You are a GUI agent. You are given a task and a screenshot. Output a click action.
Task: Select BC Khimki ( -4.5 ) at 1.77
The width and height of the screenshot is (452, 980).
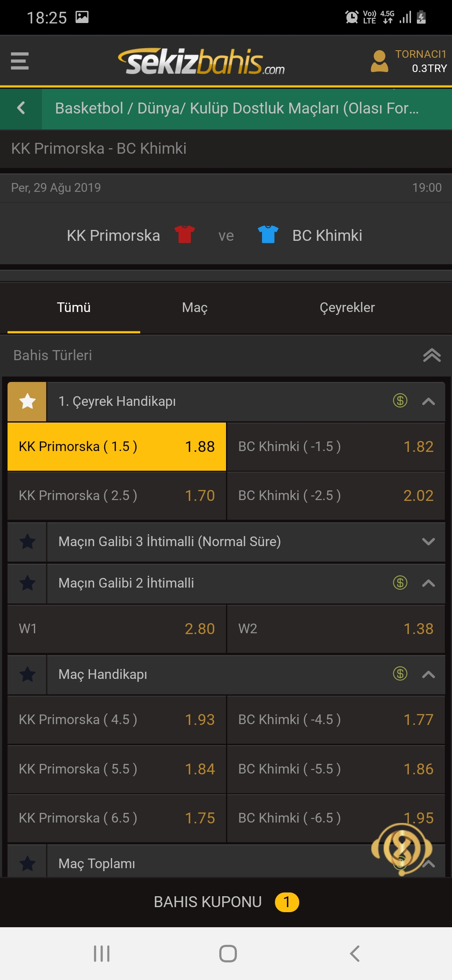(336, 720)
